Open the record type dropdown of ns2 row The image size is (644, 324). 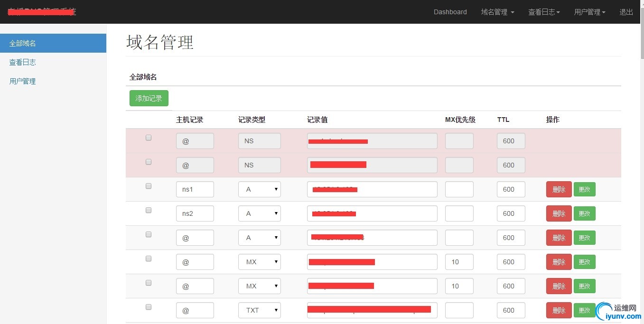260,213
